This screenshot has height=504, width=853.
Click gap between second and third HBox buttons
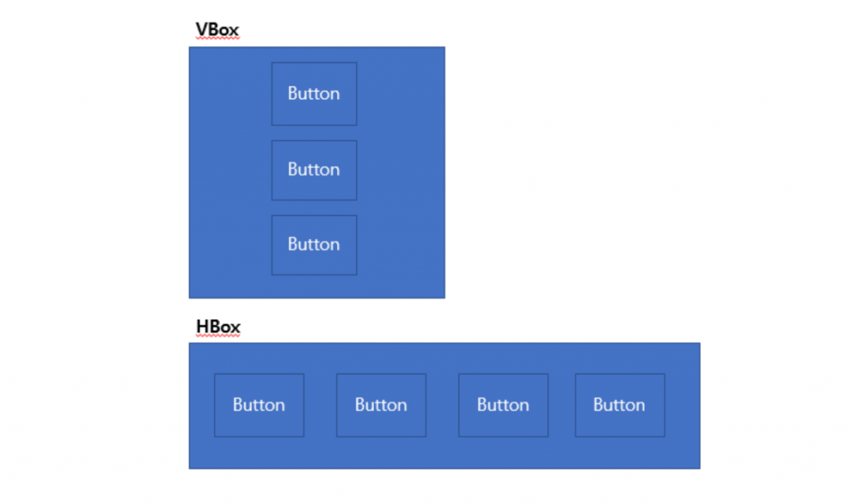coord(442,405)
